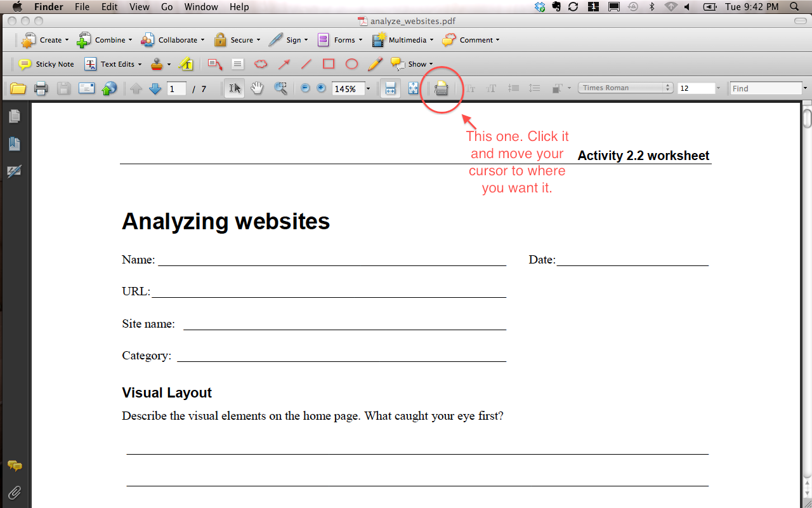Select the Rectangle markup tool
Viewport: 812px width, 508px height.
329,64
